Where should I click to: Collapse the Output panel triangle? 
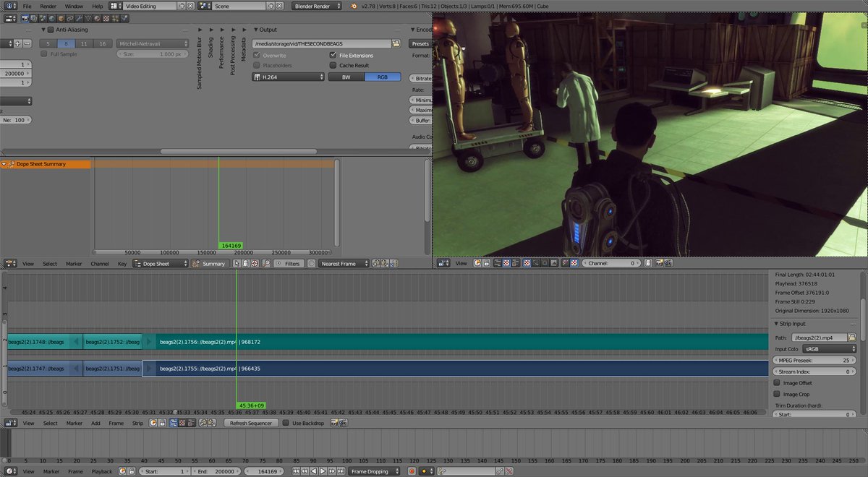(256, 30)
